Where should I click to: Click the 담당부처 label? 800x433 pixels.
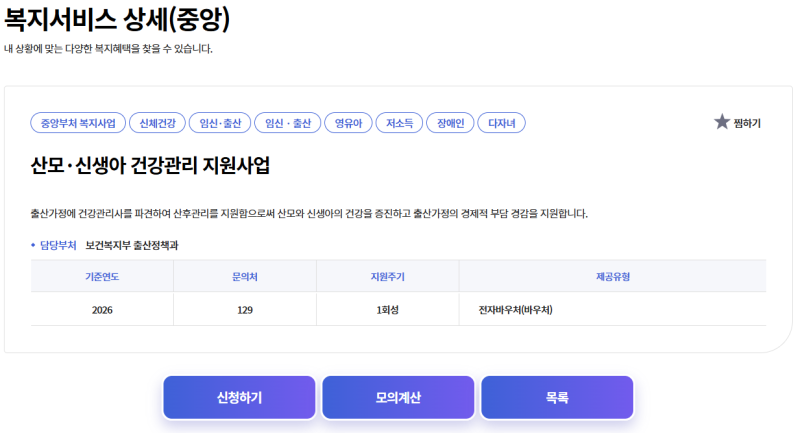58,245
